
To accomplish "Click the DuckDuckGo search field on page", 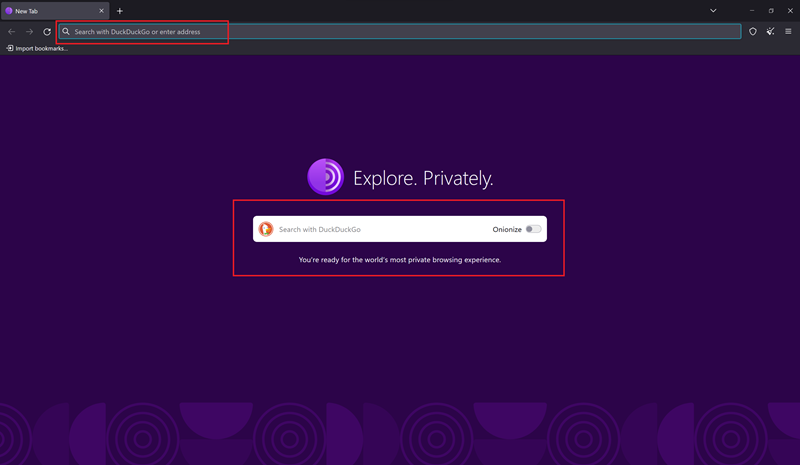I will tap(380, 229).
